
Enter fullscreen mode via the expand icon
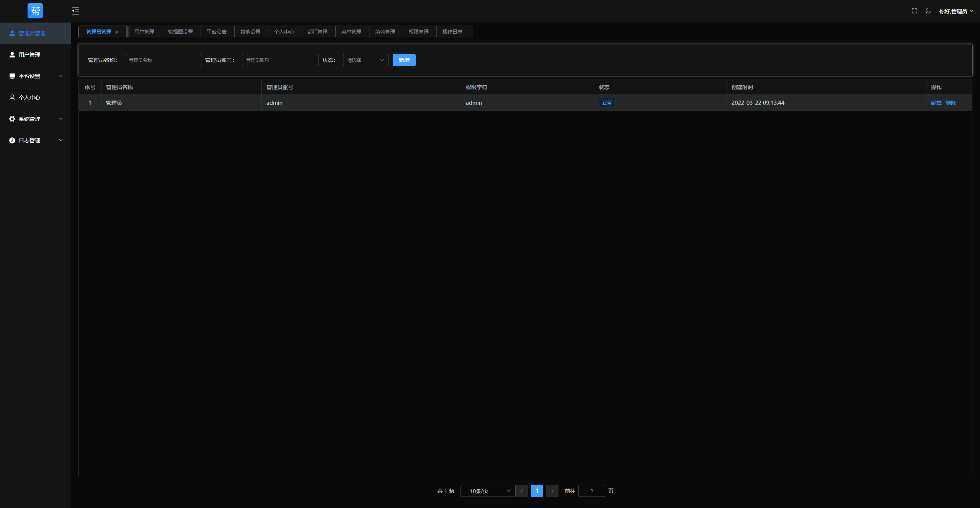click(914, 11)
